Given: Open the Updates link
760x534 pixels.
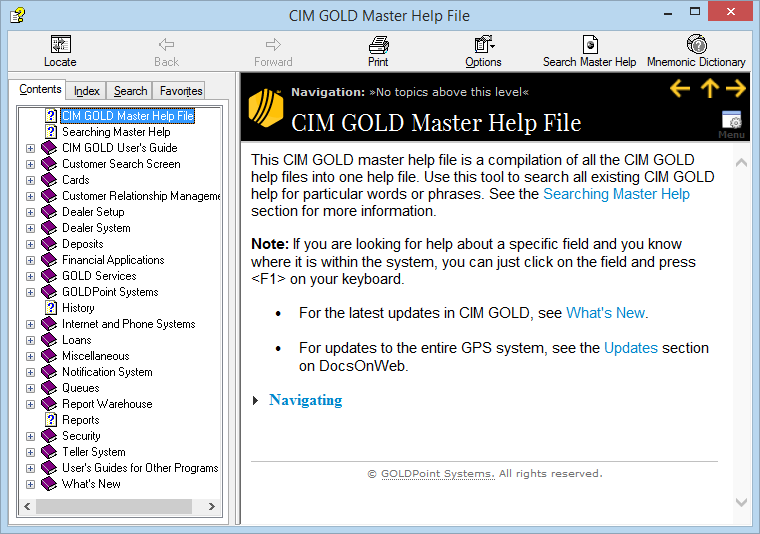Looking at the screenshot, I should coord(631,348).
